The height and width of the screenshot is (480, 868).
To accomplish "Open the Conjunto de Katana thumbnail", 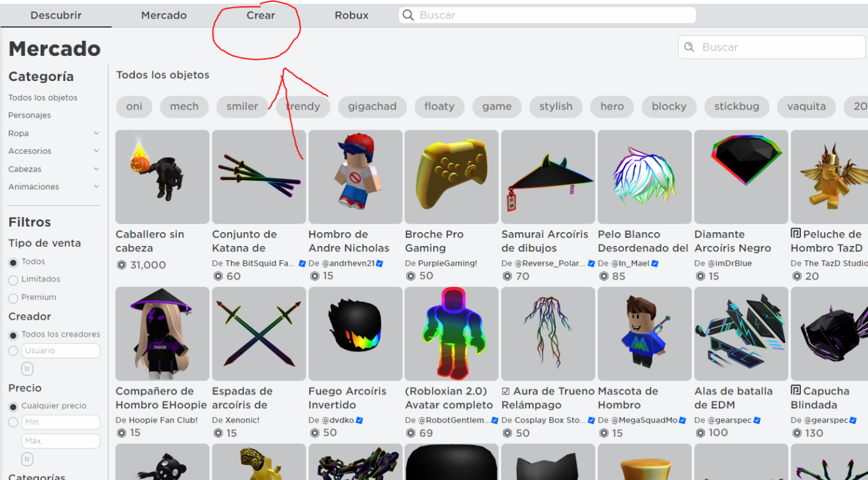I will pos(259,177).
